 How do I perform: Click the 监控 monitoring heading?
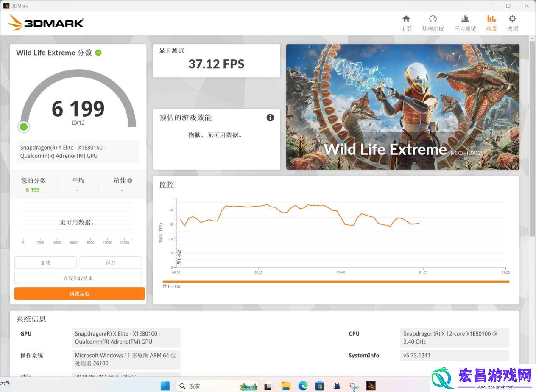[x=167, y=185]
